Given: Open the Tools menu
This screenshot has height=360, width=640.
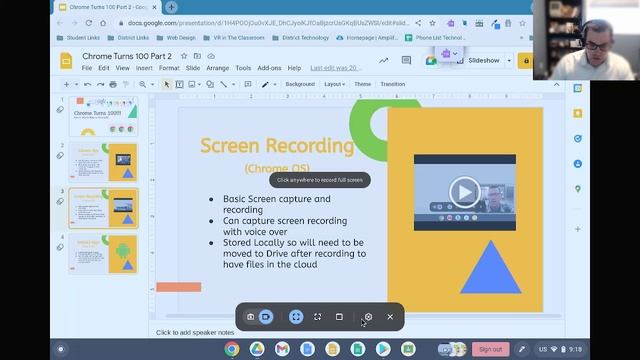Looking at the screenshot, I should pyautogui.click(x=243, y=68).
